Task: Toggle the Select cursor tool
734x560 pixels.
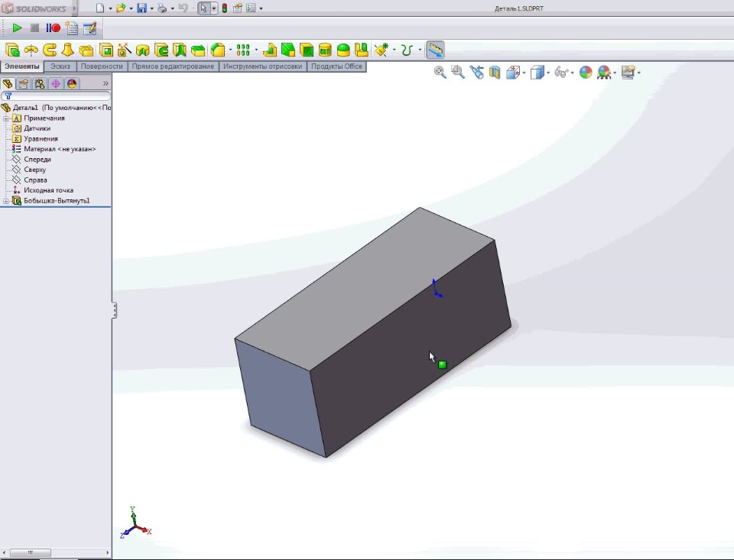Action: [x=203, y=8]
